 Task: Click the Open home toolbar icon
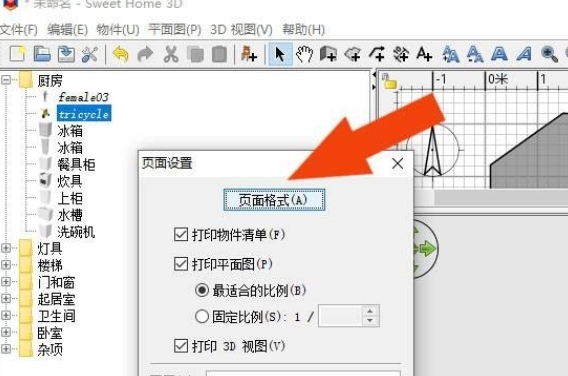(42, 54)
